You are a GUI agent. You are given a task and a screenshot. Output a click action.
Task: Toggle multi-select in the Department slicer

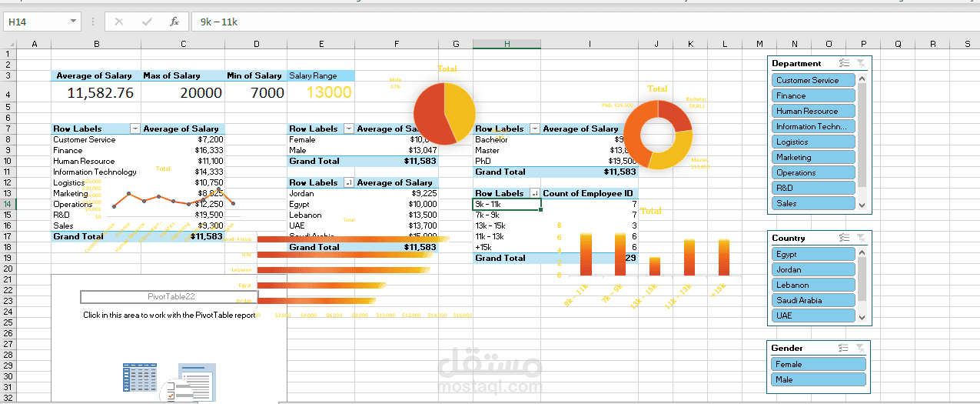click(844, 64)
